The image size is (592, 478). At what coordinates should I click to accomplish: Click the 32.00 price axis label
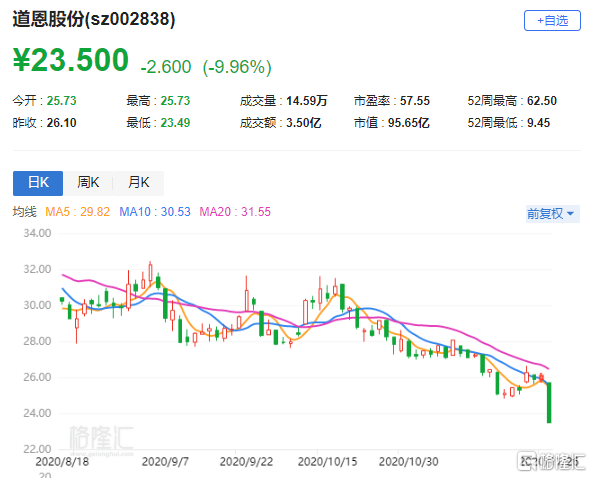tap(37, 269)
